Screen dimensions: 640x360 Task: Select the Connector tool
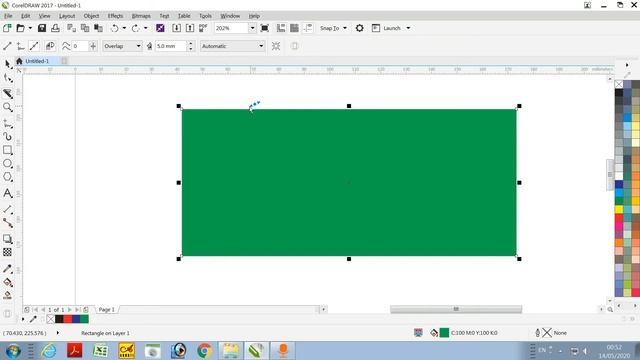point(8,223)
